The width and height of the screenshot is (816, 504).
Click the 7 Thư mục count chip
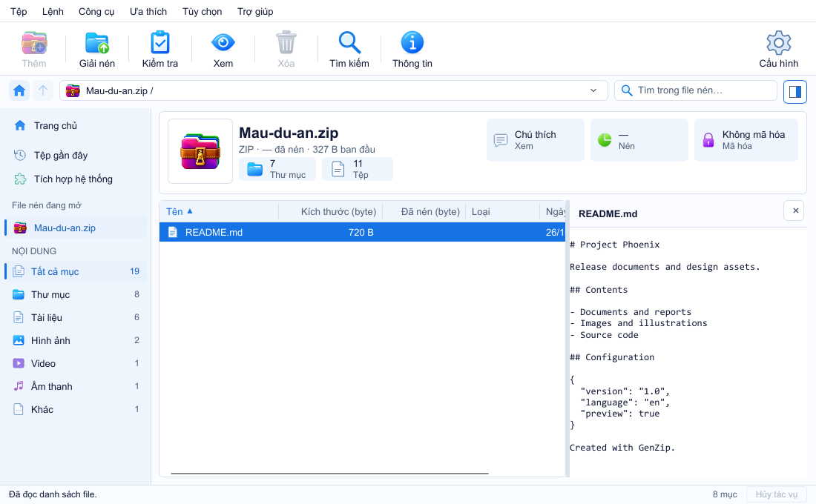[277, 169]
